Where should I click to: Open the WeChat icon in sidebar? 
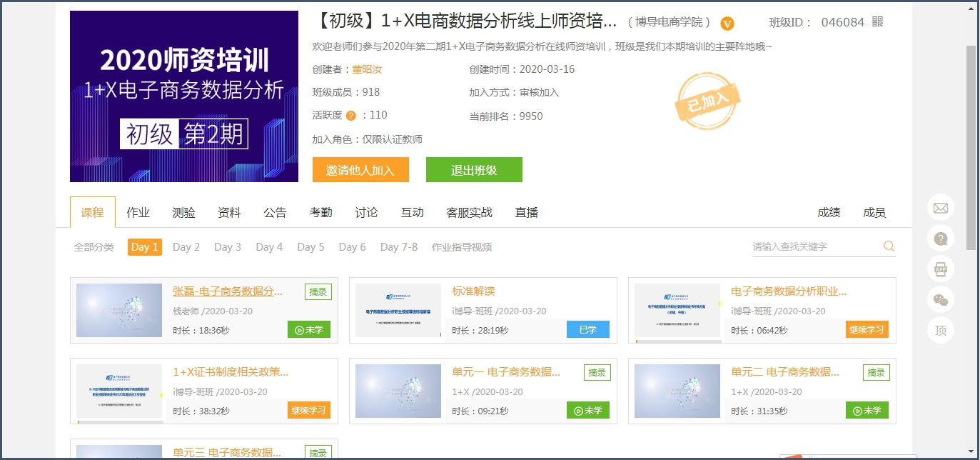[940, 300]
